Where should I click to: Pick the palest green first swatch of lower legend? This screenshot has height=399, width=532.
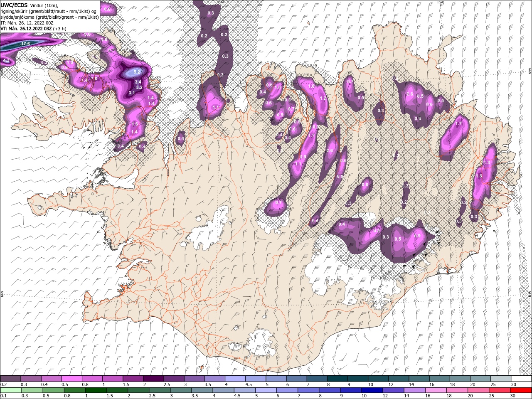[x=11, y=390]
